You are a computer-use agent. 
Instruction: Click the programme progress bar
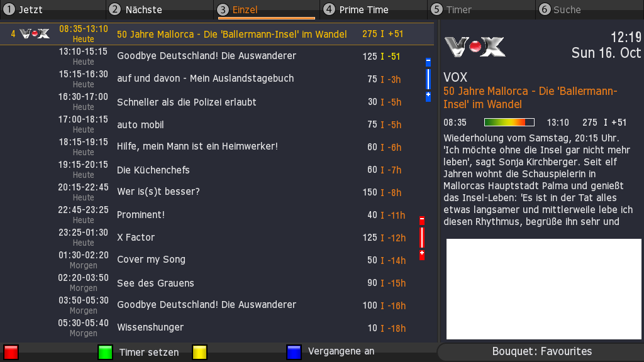tap(509, 123)
